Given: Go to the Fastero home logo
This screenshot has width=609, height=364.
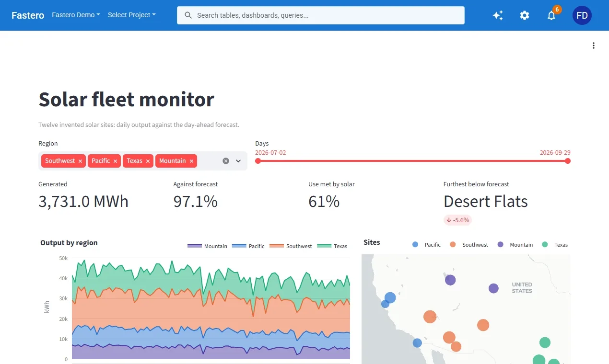Looking at the screenshot, I should tap(28, 15).
